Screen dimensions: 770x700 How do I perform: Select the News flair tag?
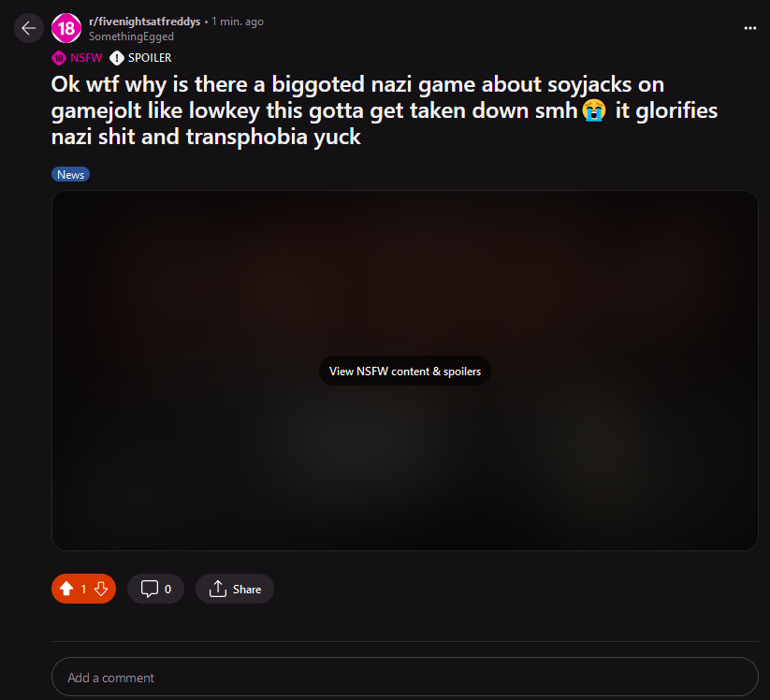click(70, 174)
